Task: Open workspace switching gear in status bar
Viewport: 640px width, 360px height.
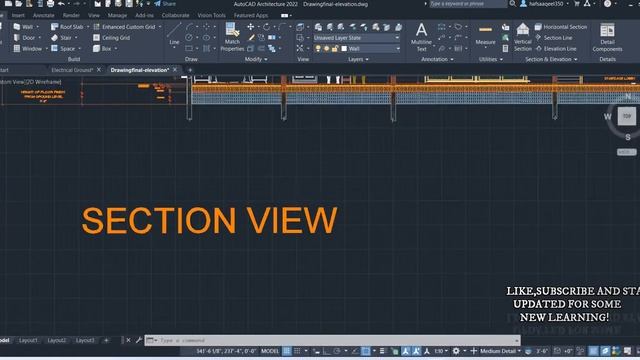Action: pyautogui.click(x=456, y=351)
